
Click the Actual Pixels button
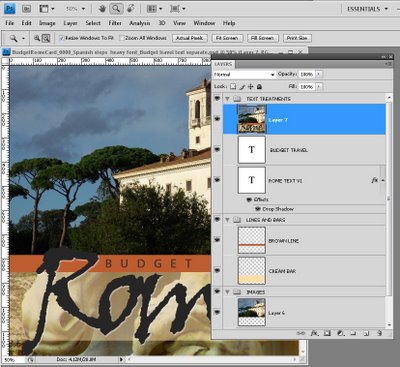click(x=190, y=38)
